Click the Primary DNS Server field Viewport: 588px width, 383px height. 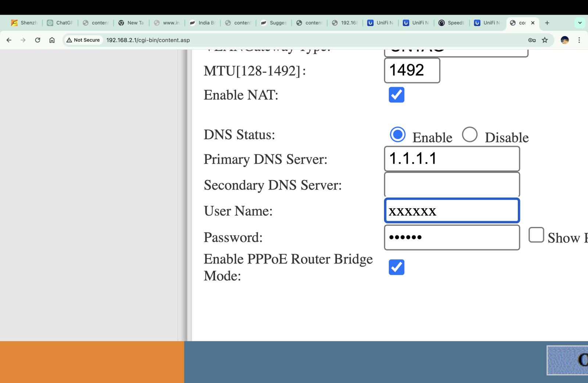pos(452,159)
